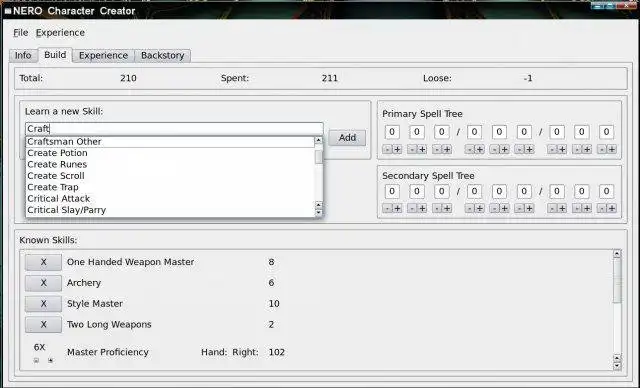640x388 pixels.
Task: Click Secondary Spell Tree level 1 field
Action: click(392, 191)
